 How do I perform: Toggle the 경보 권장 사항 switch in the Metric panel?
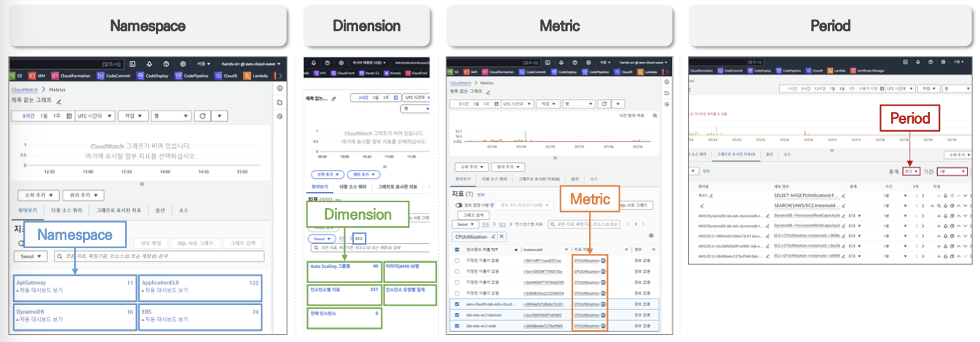click(459, 205)
